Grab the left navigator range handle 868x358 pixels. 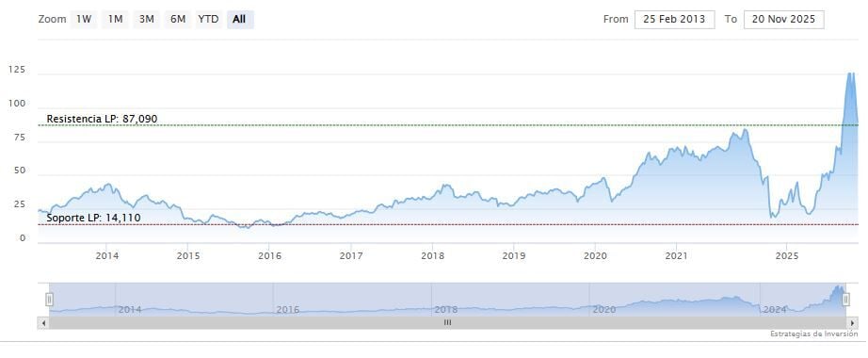click(x=49, y=300)
